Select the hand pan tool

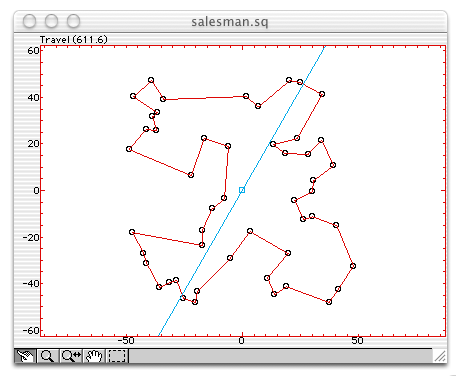(94, 356)
